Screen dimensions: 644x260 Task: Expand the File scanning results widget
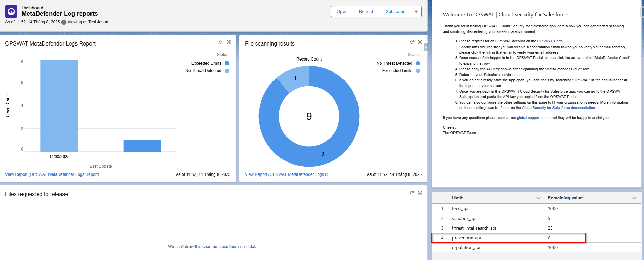[x=420, y=42]
